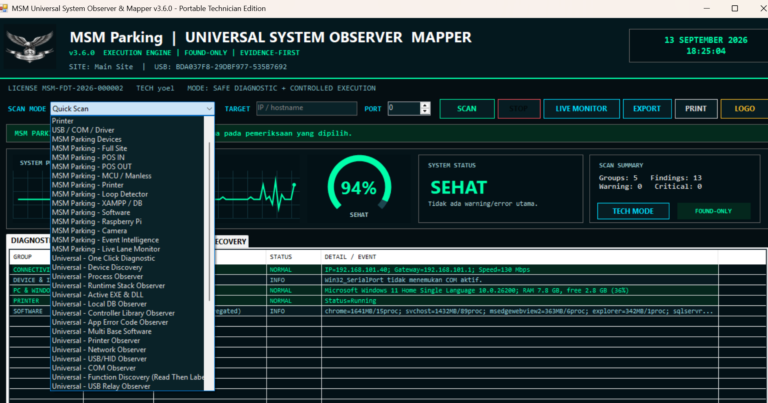768x403 pixels.
Task: Choose 'MSM Parking - Full Site' option
Action: pyautogui.click(x=90, y=148)
